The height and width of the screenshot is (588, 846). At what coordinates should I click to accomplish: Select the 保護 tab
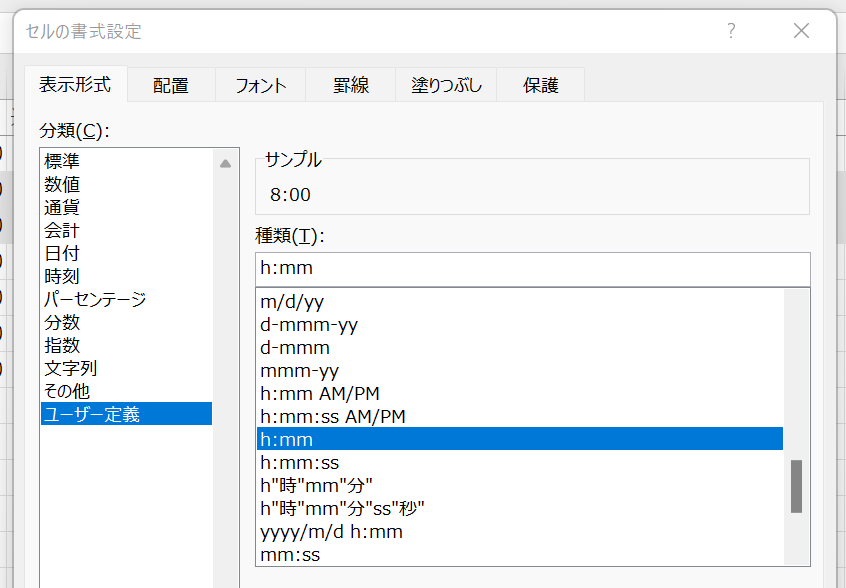point(540,85)
